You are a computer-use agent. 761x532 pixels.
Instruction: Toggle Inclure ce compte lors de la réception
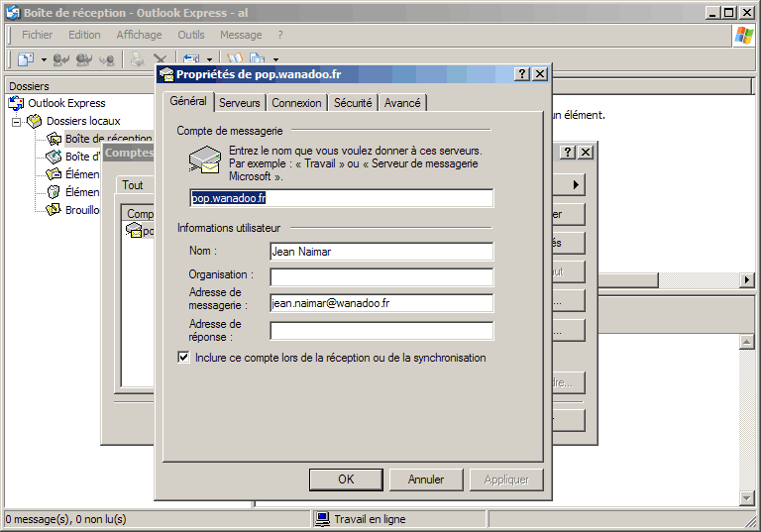(183, 358)
